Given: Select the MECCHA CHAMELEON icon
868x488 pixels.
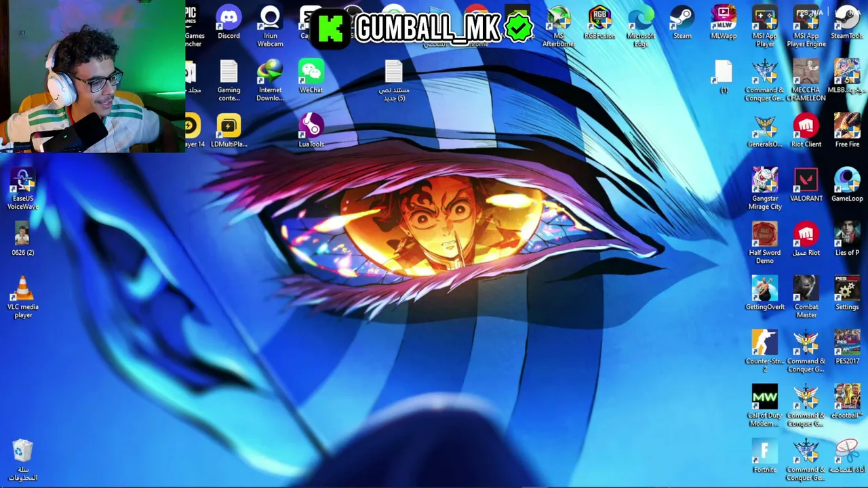Looking at the screenshot, I should tap(806, 81).
